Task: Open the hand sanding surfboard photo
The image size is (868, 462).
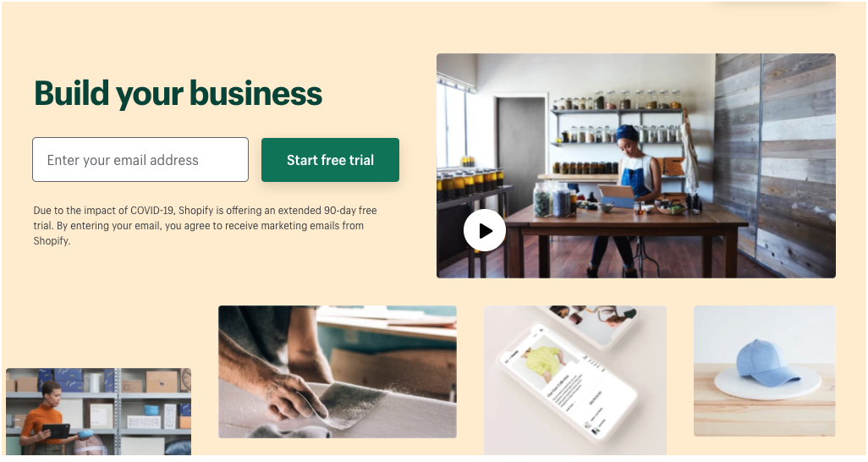Action: (x=338, y=371)
